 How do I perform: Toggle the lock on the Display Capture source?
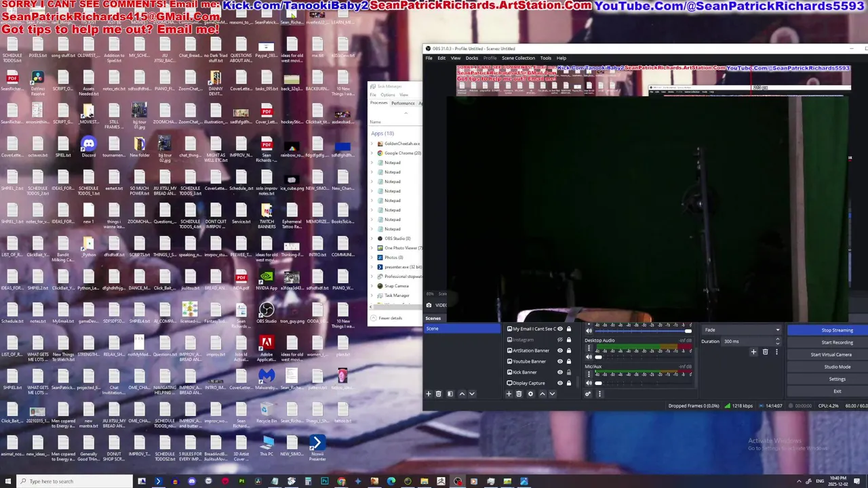point(569,383)
